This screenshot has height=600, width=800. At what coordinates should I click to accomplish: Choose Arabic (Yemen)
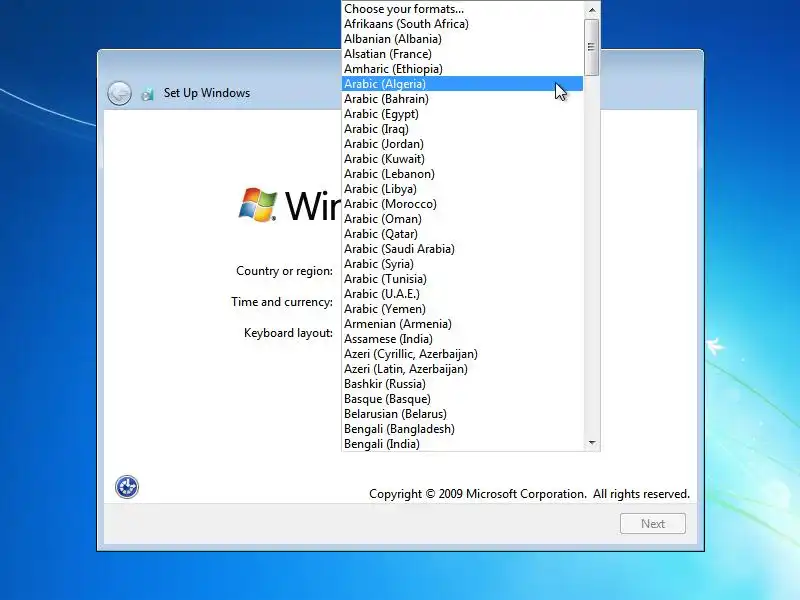(x=462, y=309)
